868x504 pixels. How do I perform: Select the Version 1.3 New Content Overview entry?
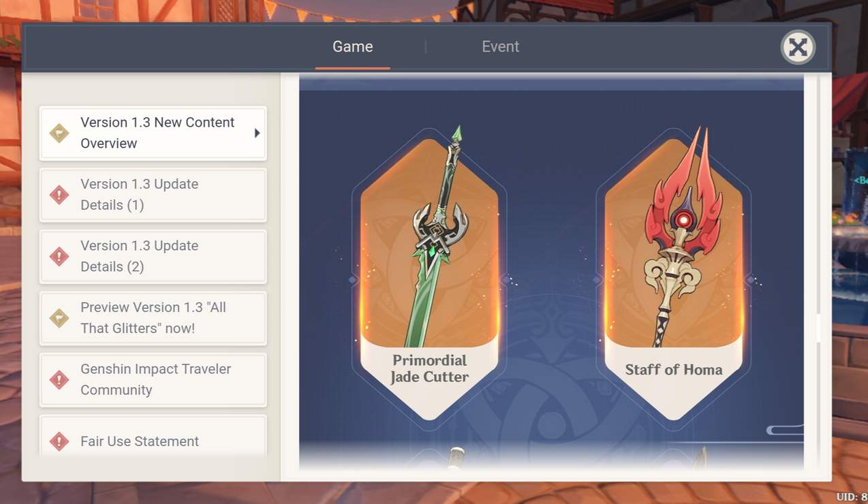[x=153, y=133]
